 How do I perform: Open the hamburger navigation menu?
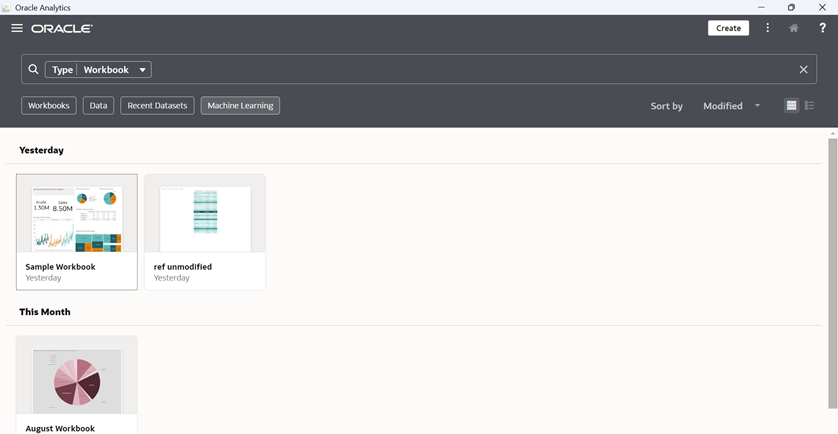(17, 28)
